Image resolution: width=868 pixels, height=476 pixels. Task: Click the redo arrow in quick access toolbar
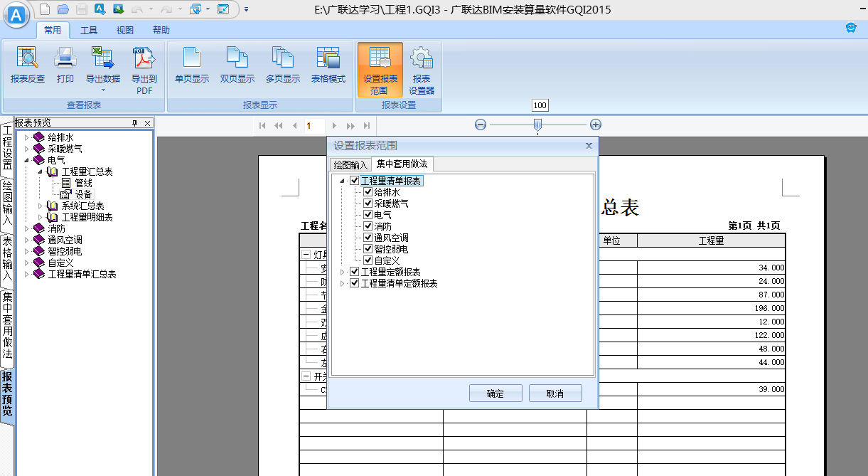coord(166,9)
